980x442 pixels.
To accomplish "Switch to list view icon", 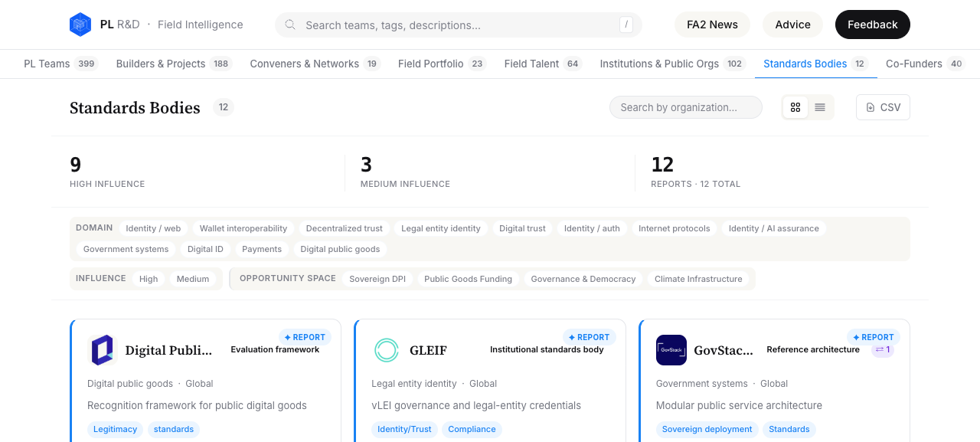I will 820,107.
